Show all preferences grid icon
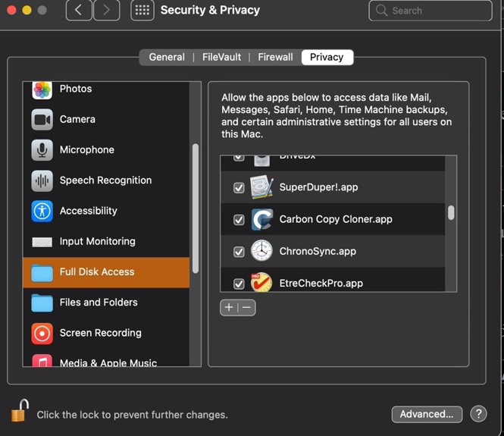504x436 pixels. tap(142, 11)
